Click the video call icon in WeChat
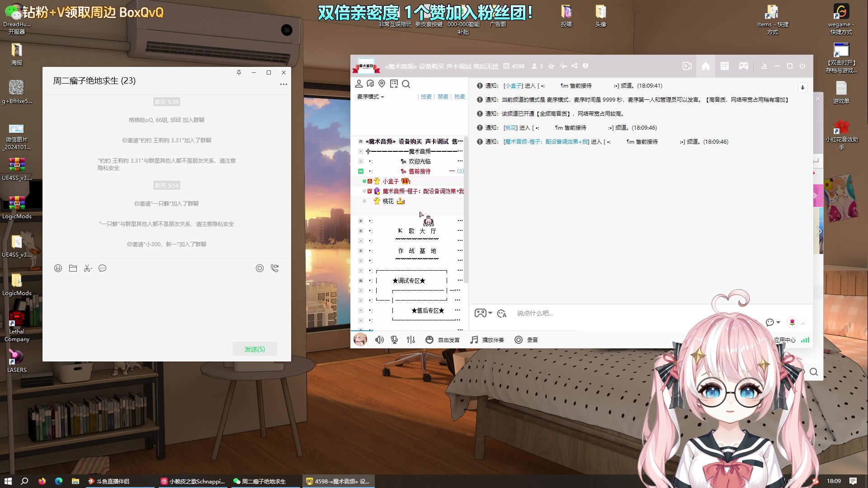The image size is (868, 488). pos(275,267)
